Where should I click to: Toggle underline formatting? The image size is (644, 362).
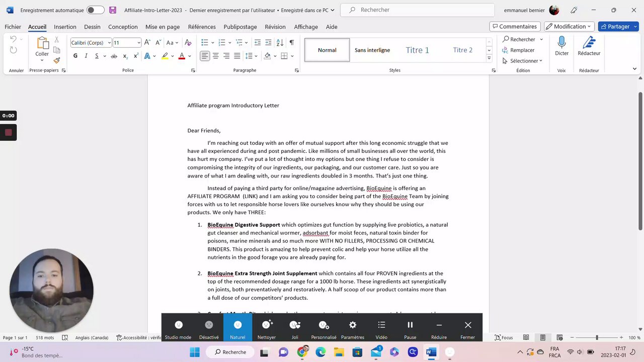(x=96, y=56)
